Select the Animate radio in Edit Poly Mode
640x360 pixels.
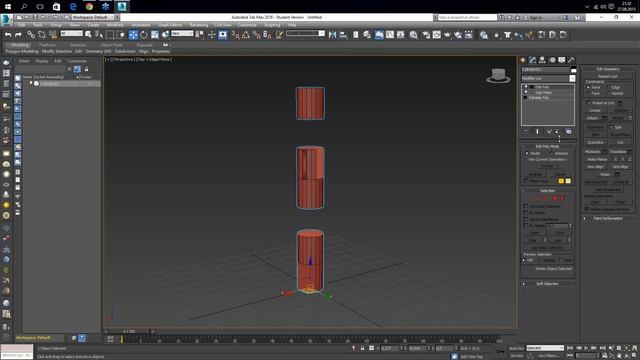tap(551, 153)
